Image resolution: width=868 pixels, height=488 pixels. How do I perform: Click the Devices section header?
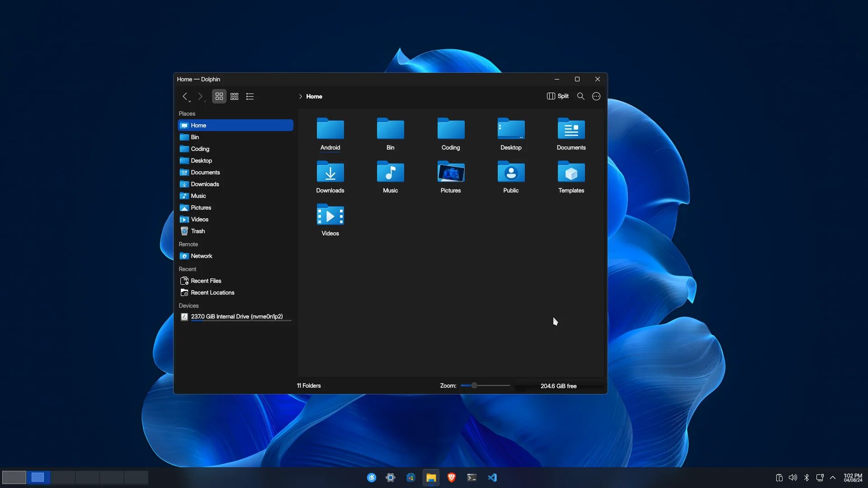coord(189,305)
